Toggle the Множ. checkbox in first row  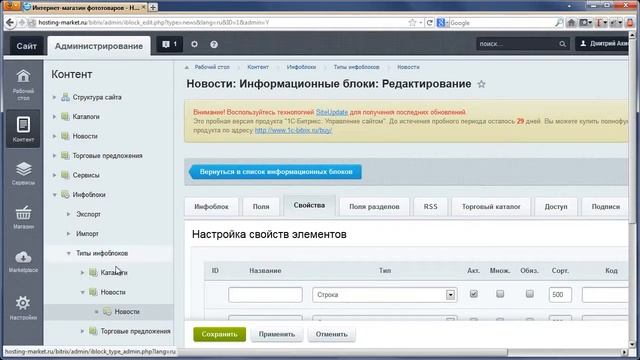pos(500,294)
